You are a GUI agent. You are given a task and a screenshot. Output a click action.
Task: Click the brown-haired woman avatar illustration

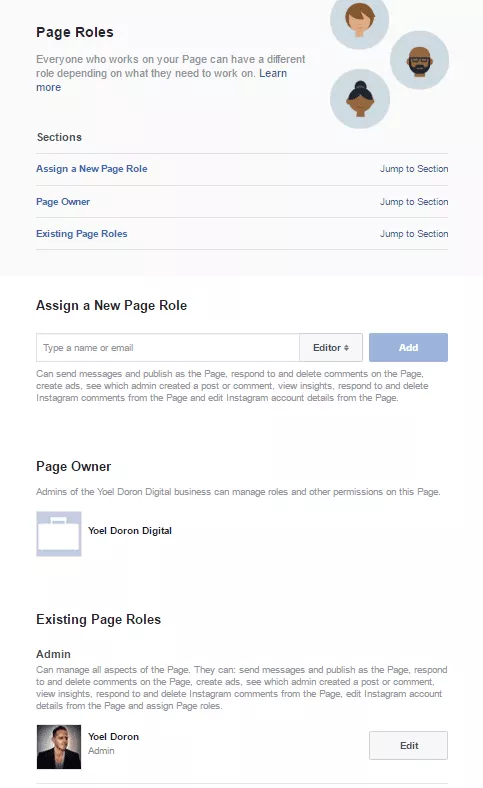click(x=359, y=20)
